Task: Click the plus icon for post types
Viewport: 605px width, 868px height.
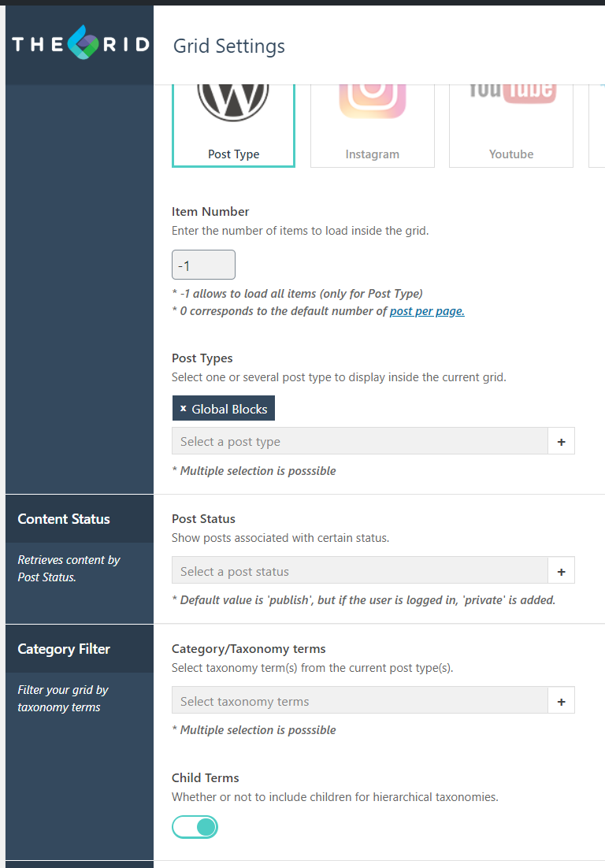Action: [x=561, y=441]
